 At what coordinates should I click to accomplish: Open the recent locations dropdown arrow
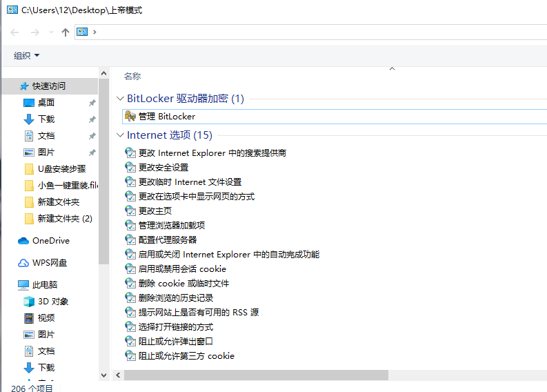click(x=51, y=32)
